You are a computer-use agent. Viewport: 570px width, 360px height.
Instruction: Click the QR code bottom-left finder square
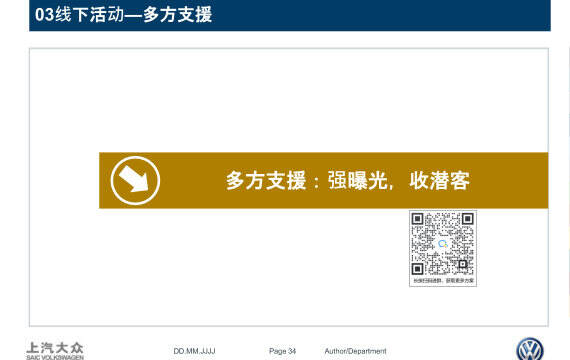[418, 269]
